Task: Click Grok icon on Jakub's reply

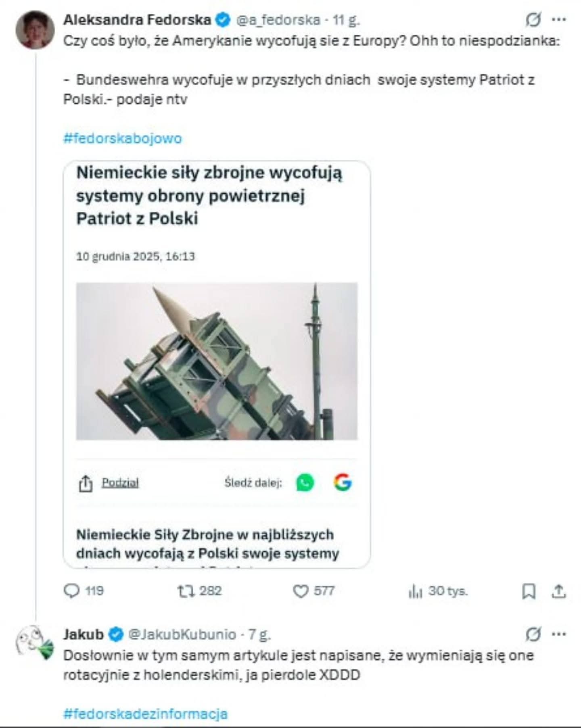Action: pyautogui.click(x=533, y=634)
